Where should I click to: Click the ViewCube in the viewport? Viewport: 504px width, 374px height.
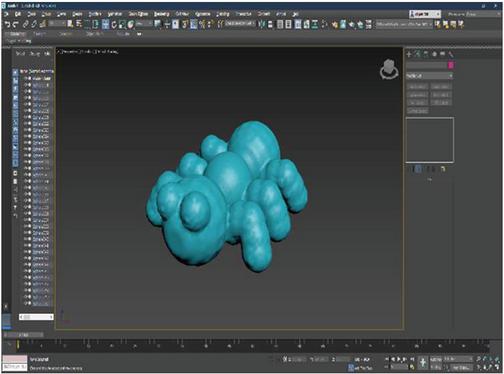388,69
